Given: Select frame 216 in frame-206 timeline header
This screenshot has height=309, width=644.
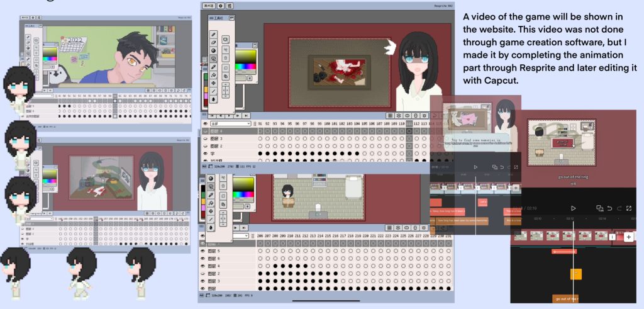Looking at the screenshot, I should 335,236.
